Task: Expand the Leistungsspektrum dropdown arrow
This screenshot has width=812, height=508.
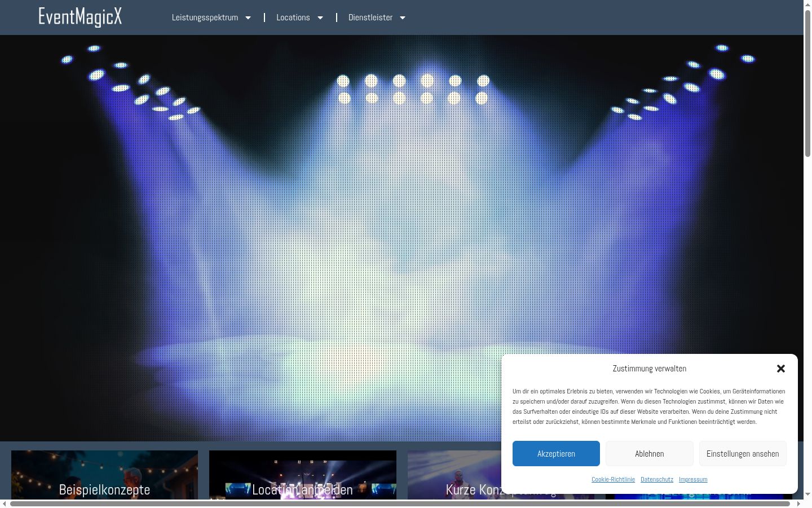Action: 248,17
